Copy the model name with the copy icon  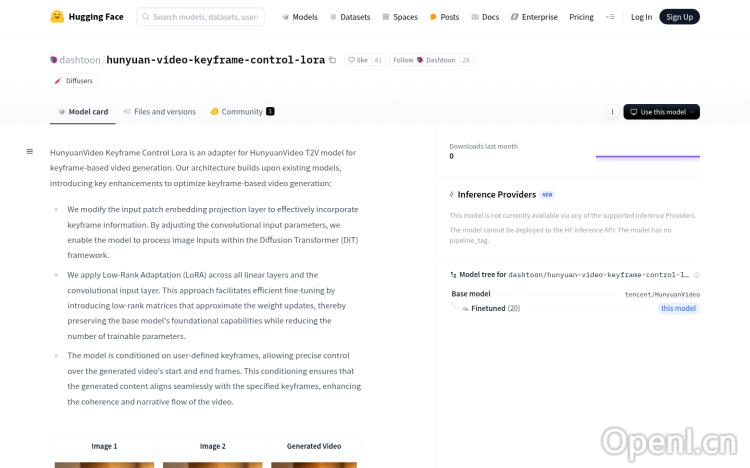pyautogui.click(x=333, y=60)
